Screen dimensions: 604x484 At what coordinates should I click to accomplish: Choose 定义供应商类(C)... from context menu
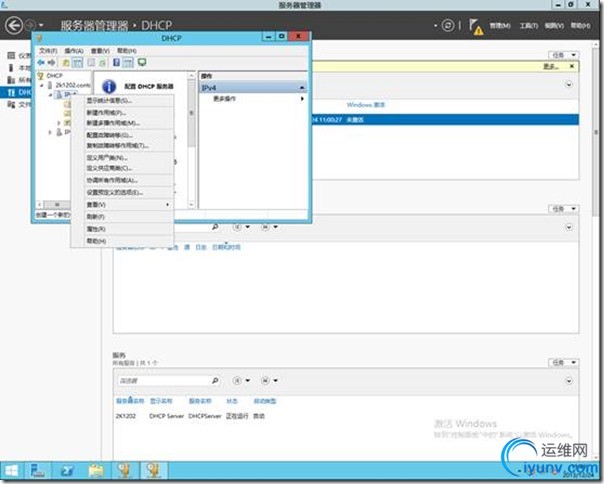point(122,168)
